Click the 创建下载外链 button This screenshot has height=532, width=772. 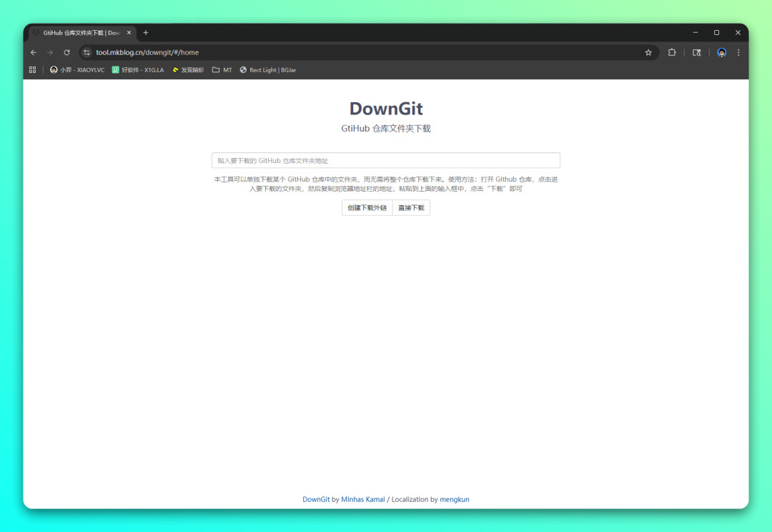(x=367, y=208)
